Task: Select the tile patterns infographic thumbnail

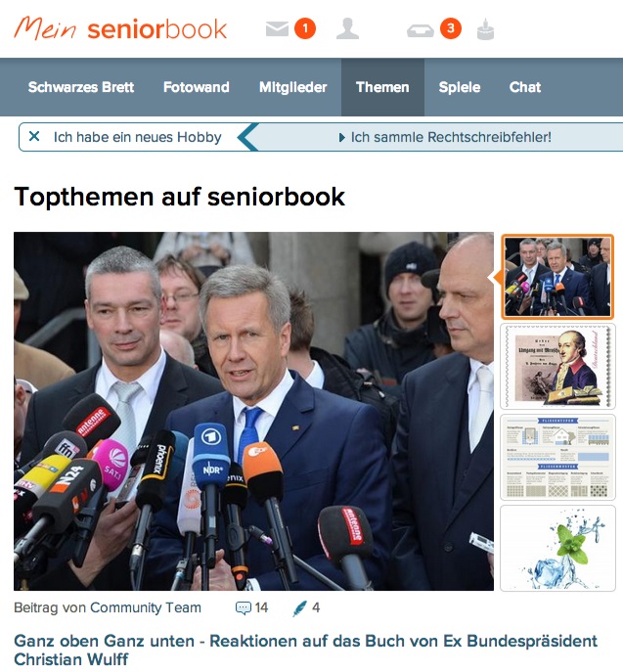Action: (557, 457)
